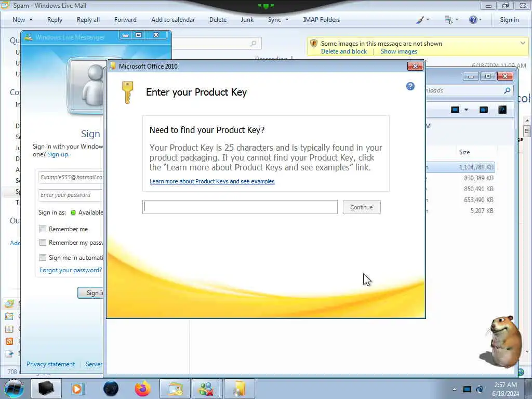The height and width of the screenshot is (399, 532).
Task: Click the blue Help icon in Live Mail toolbar
Action: [473, 20]
